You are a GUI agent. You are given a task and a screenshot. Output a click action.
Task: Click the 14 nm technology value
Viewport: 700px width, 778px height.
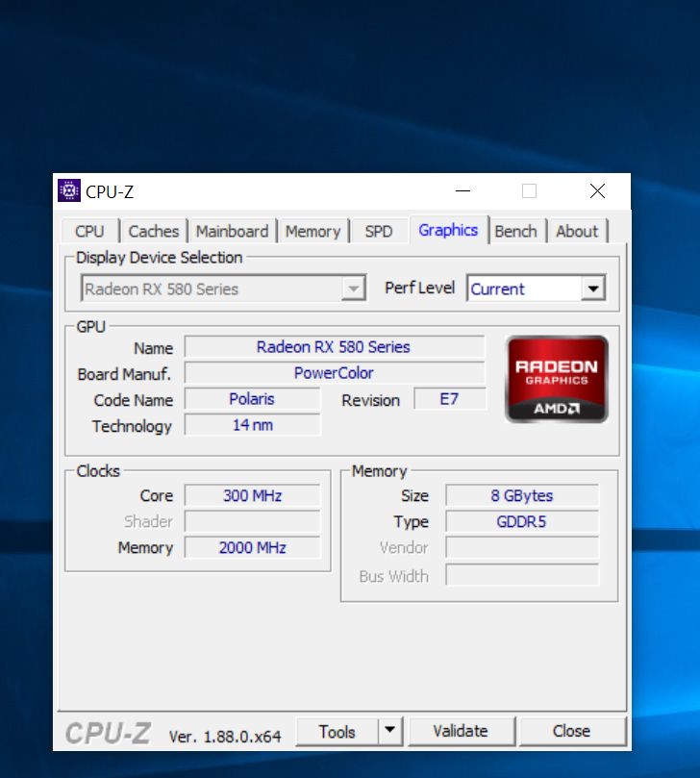pyautogui.click(x=253, y=425)
